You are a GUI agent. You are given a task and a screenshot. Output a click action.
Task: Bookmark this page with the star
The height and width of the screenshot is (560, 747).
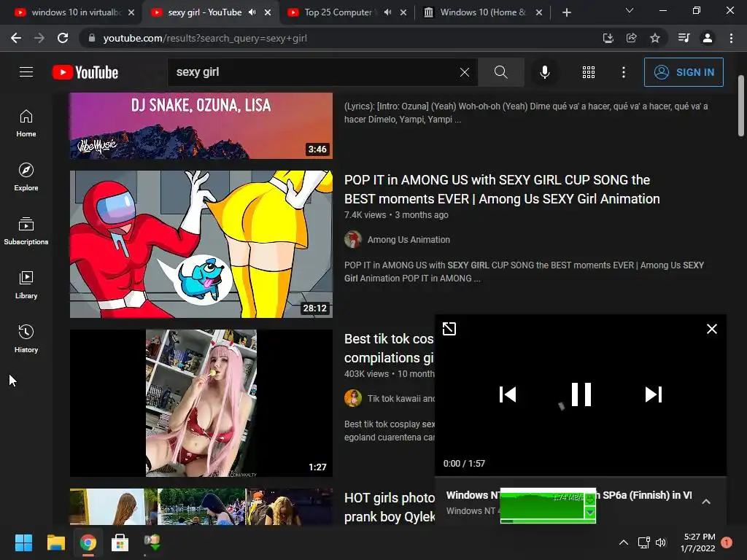pyautogui.click(x=655, y=38)
